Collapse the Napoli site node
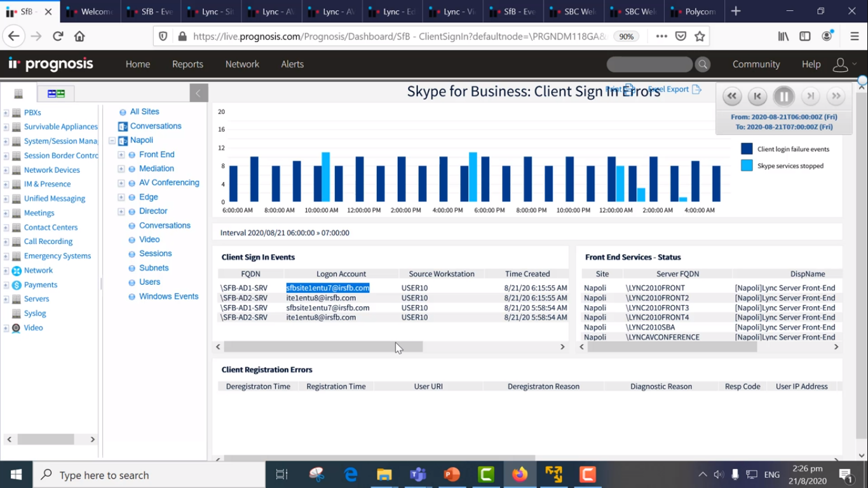868x488 pixels. 112,140
